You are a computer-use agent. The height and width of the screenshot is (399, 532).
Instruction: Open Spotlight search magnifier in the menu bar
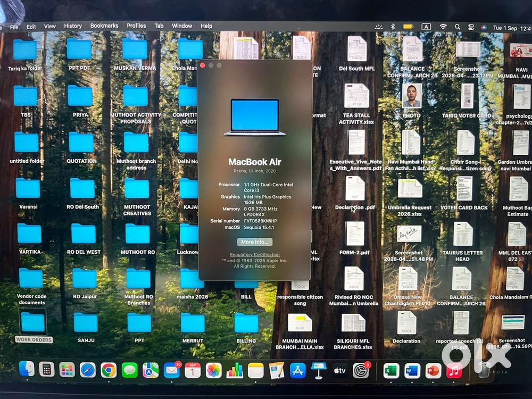pos(458,27)
